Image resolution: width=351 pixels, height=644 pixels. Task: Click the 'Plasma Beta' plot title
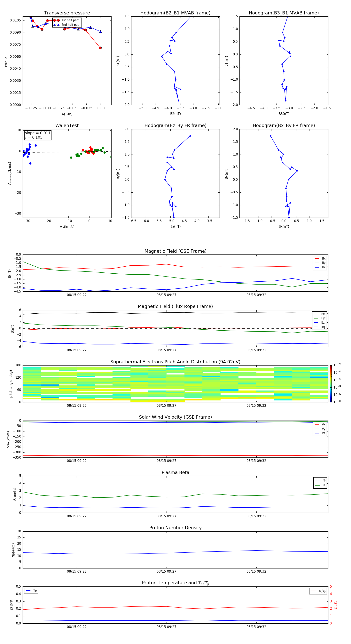tap(175, 472)
